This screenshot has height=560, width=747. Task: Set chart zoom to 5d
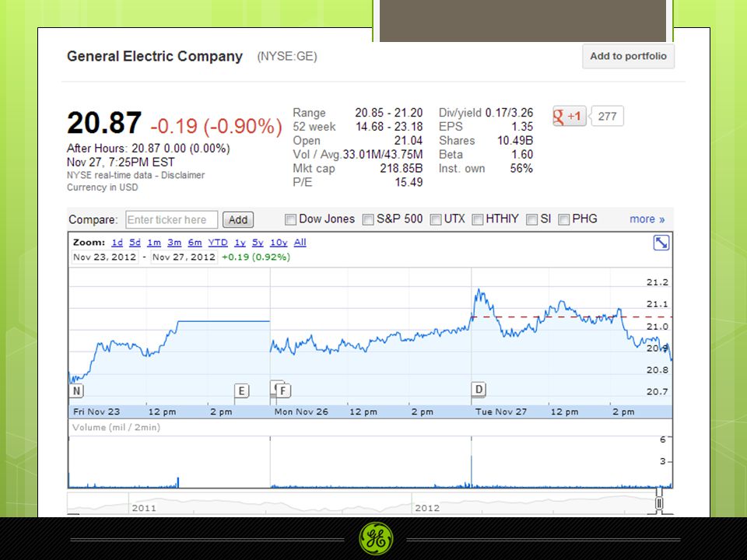click(135, 243)
